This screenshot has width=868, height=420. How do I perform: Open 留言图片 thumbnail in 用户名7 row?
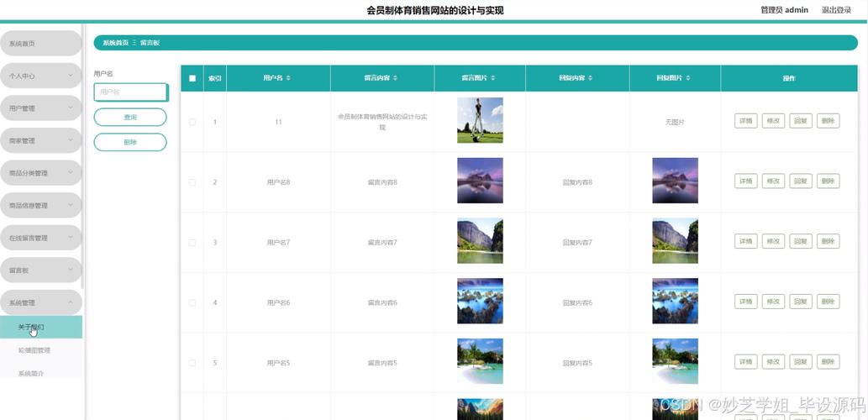point(480,241)
